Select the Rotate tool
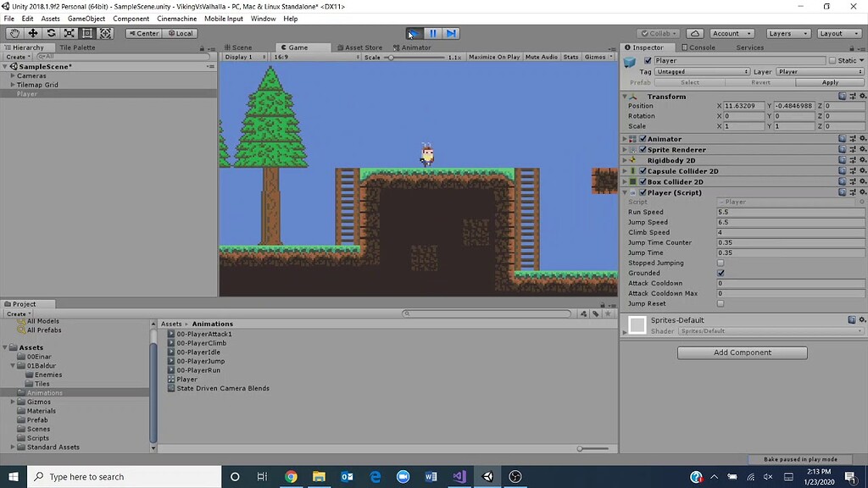 (x=51, y=34)
